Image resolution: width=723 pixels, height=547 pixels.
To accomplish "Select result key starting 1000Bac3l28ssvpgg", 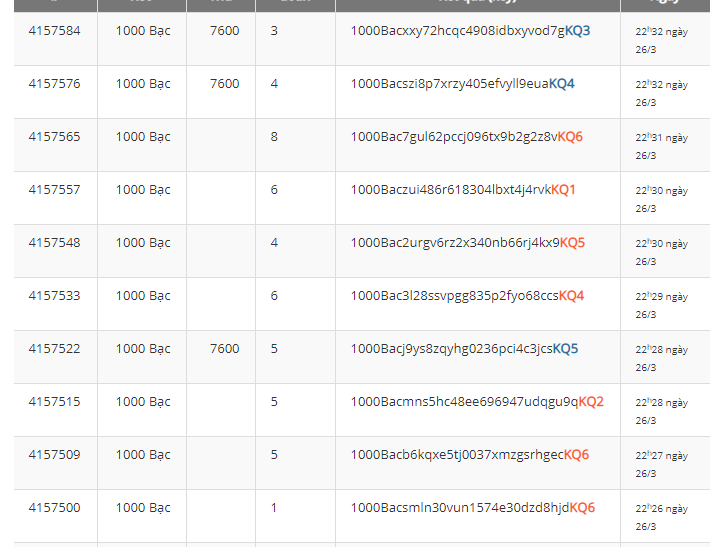I will click(x=467, y=296).
